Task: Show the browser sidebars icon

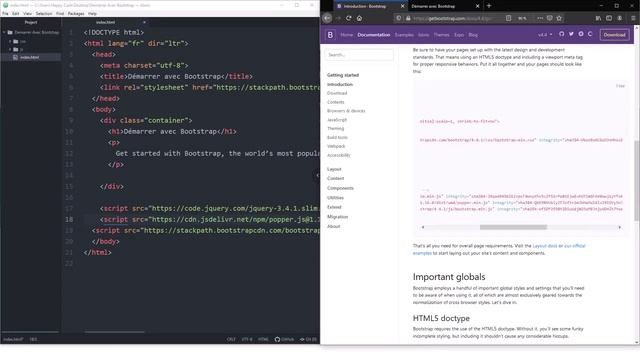Action: point(609,18)
